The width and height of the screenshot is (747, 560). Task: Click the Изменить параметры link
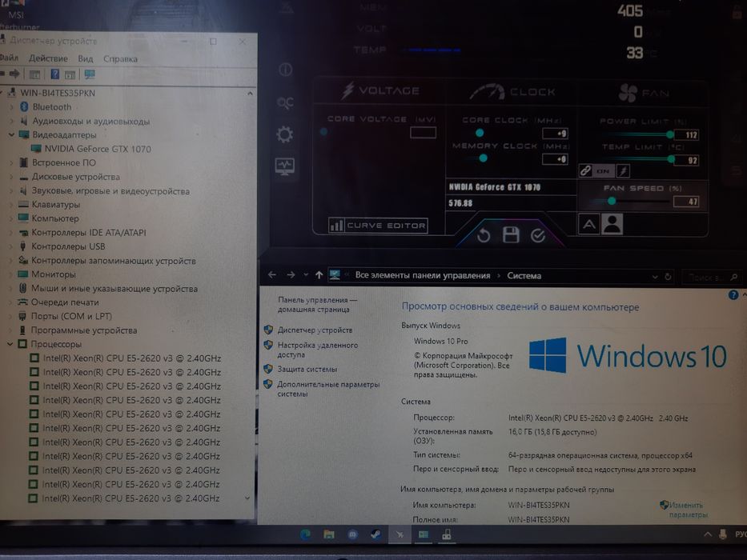coord(688,510)
